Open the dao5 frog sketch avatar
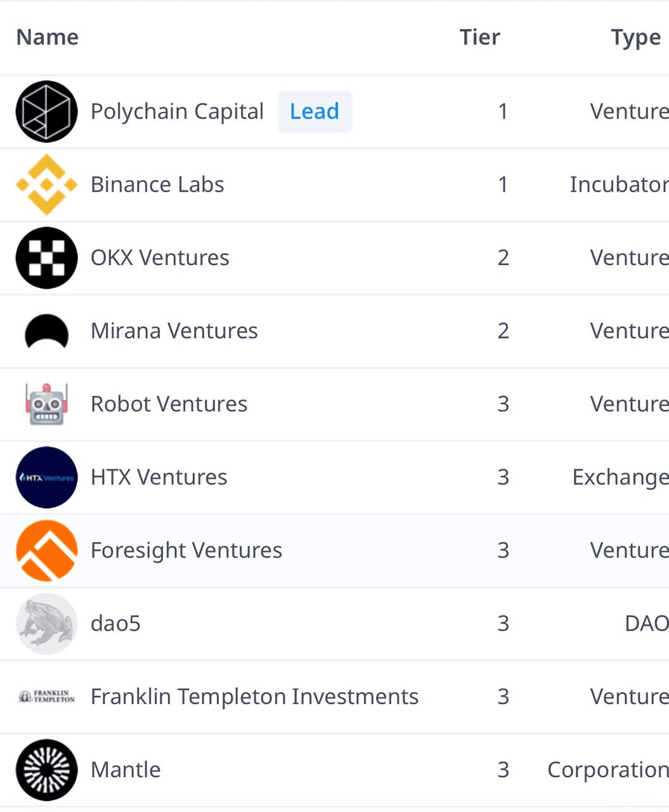This screenshot has width=669, height=812. pyautogui.click(x=46, y=624)
